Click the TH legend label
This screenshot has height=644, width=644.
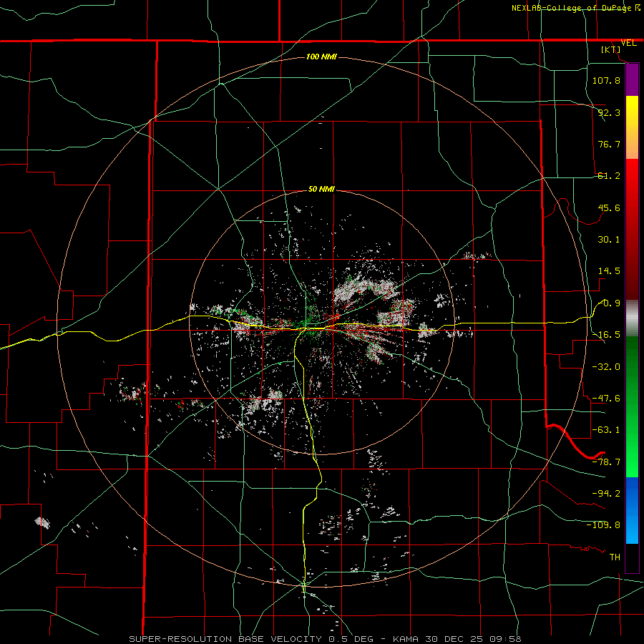pos(615,557)
